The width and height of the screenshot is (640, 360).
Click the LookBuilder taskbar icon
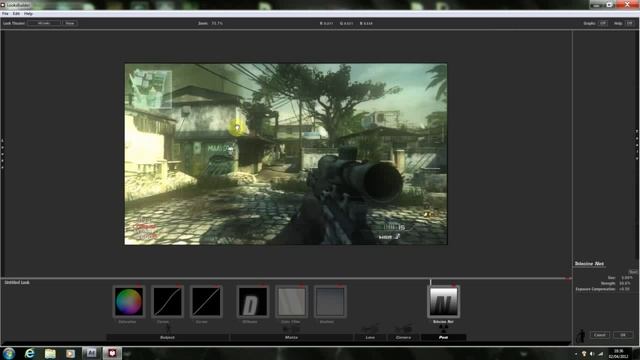pyautogui.click(x=112, y=353)
